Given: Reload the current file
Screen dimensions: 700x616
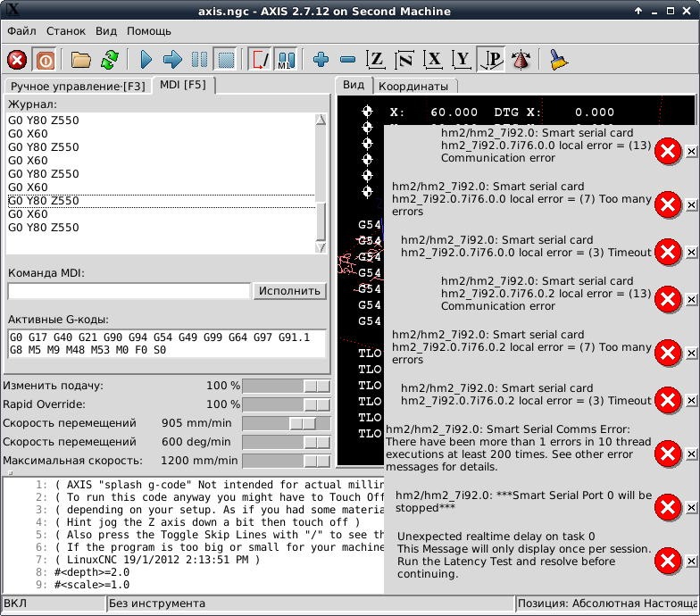Looking at the screenshot, I should [109, 60].
